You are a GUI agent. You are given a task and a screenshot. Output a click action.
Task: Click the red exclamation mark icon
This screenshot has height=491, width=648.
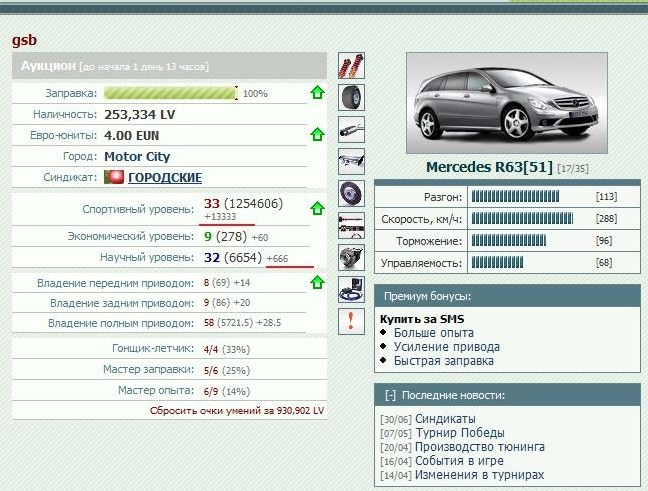pos(351,321)
